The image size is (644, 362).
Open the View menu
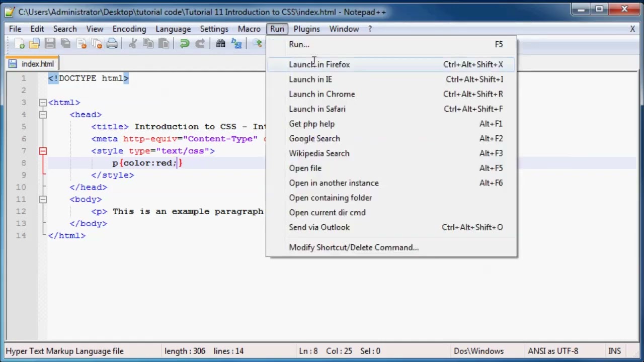[x=95, y=29]
